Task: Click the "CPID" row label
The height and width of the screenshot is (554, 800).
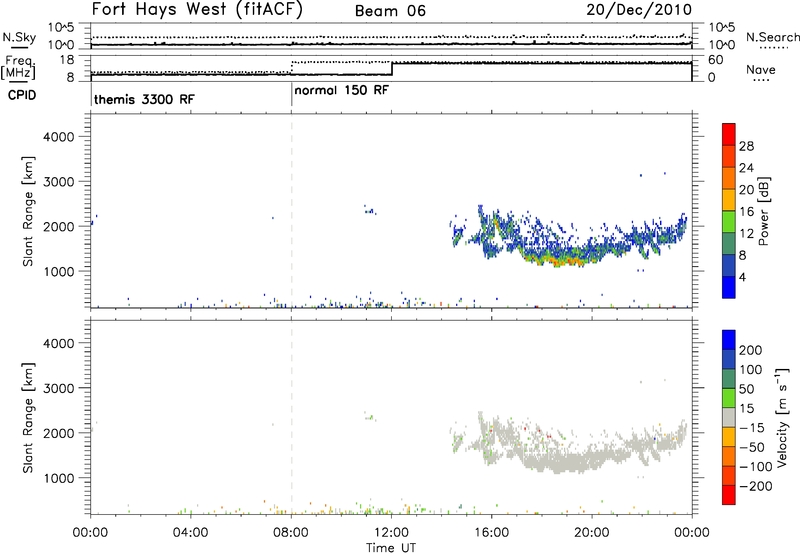Action: [x=22, y=95]
